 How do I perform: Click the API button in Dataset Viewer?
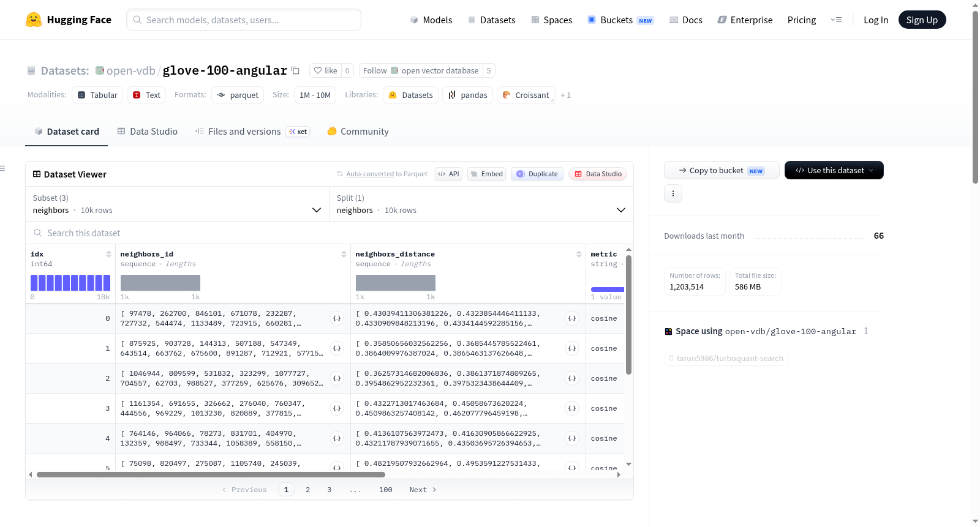448,174
